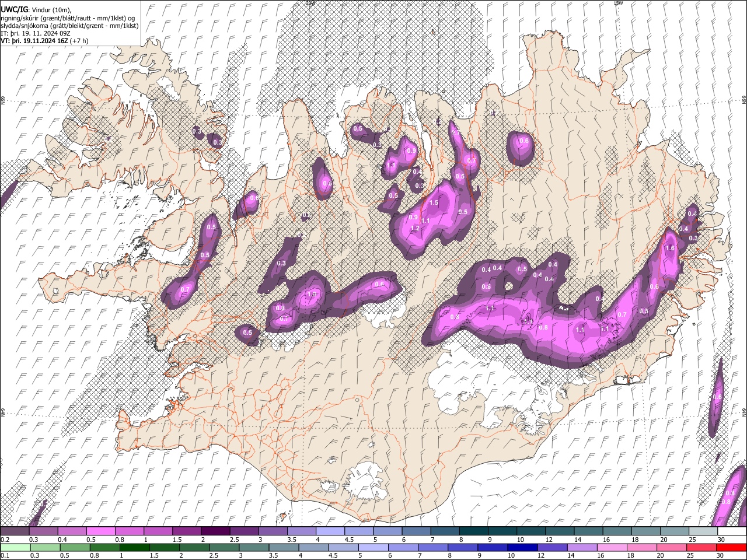
Task: Click the '0.2' label in the snow legend
Action: tap(5, 540)
